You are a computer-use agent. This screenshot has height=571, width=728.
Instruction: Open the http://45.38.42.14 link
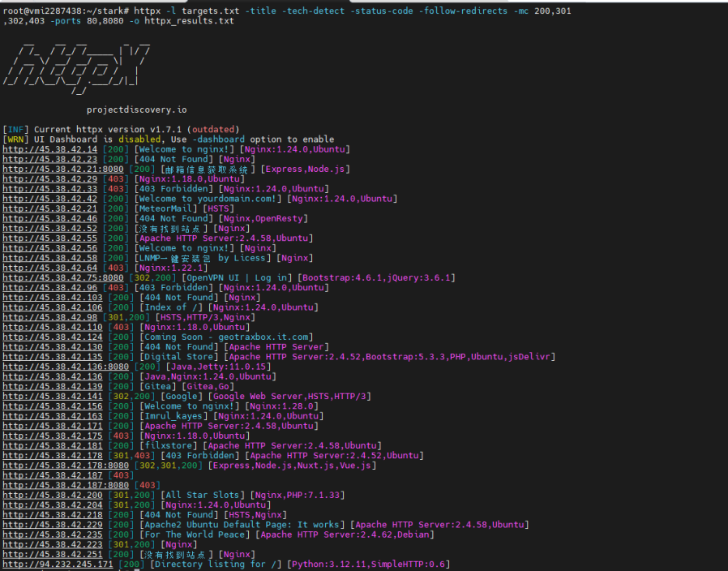pyautogui.click(x=50, y=149)
